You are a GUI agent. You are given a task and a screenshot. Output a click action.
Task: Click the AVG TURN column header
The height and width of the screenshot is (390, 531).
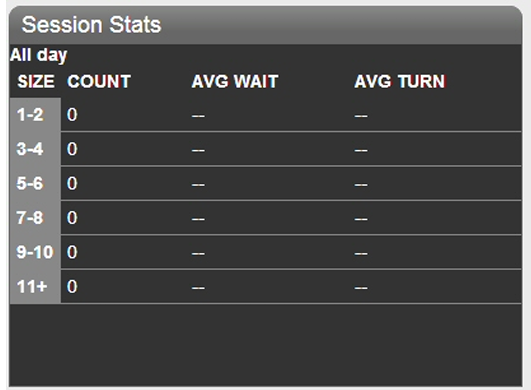tap(400, 82)
